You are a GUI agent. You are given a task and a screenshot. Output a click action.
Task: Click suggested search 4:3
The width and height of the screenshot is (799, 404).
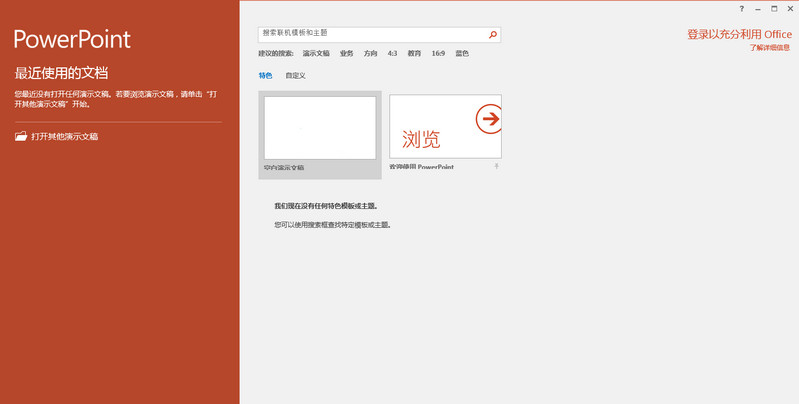(x=392, y=53)
